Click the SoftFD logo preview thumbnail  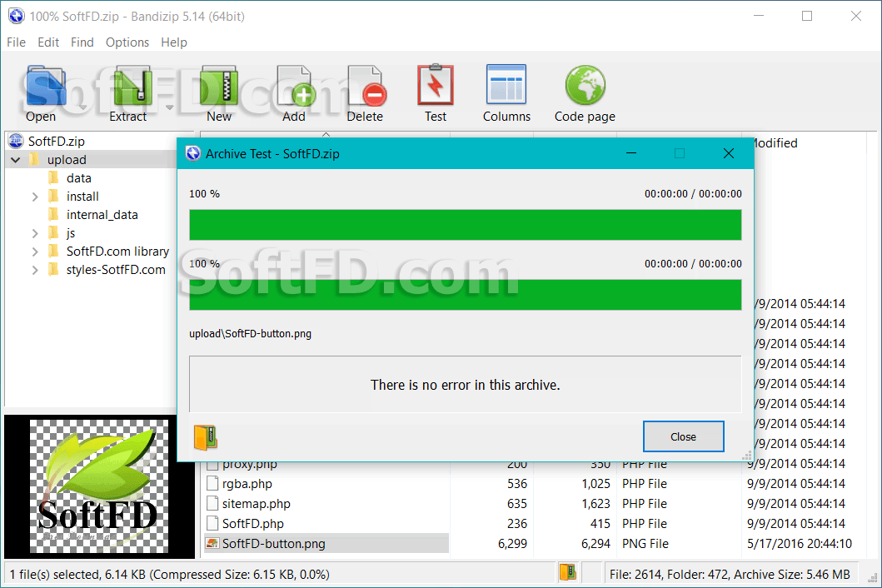[99, 486]
